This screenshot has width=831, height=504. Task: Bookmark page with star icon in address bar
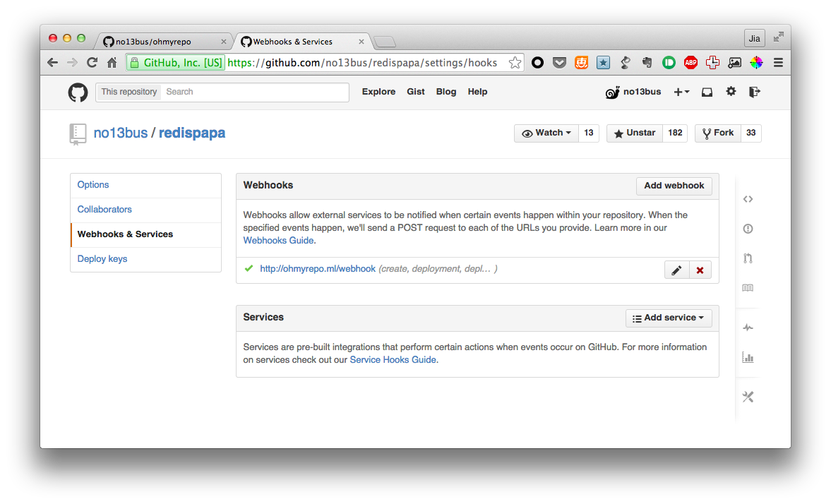(515, 63)
